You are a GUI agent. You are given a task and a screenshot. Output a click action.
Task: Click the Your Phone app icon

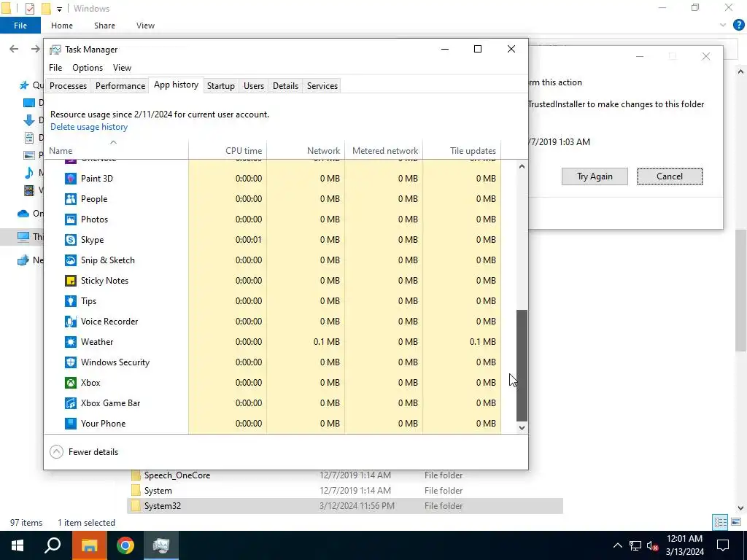(x=71, y=424)
